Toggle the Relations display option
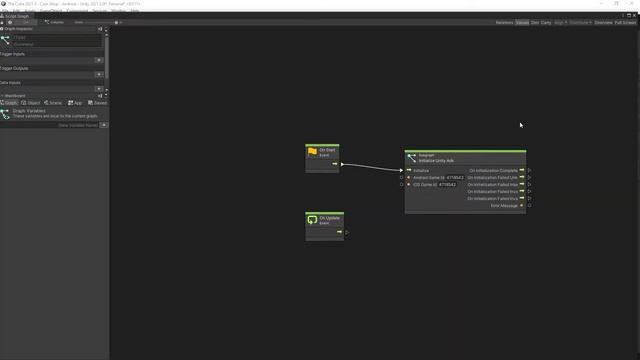 (504, 22)
